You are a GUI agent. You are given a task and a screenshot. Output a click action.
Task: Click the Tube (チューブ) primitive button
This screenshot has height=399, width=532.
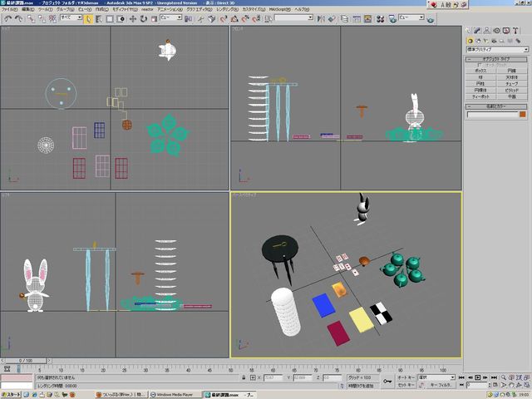(512, 83)
